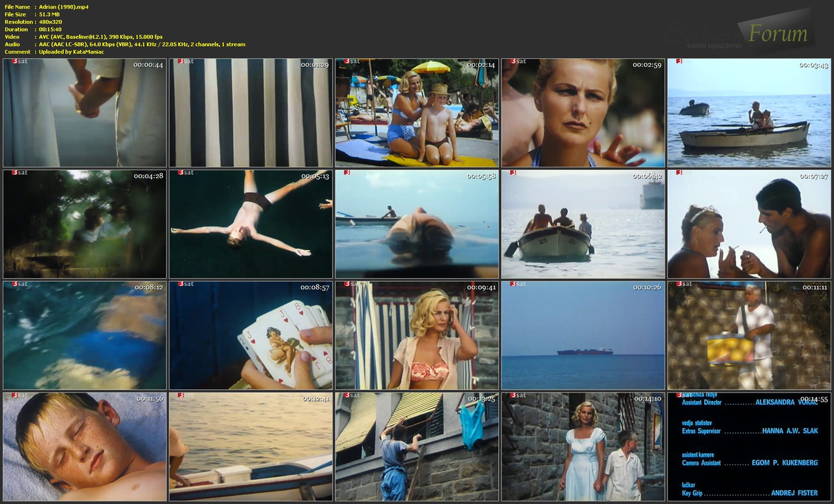This screenshot has height=504, width=834.
Task: Click the Duration value 00:15:40
Action: 50,29
